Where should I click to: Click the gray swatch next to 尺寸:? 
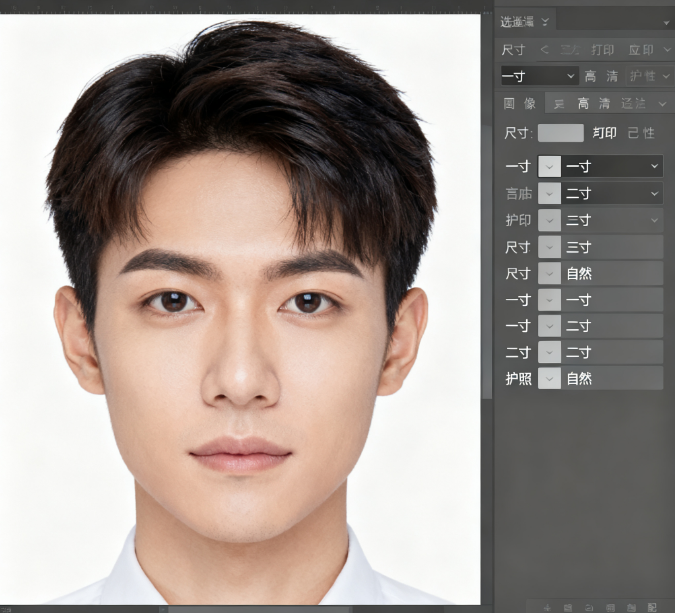[560, 133]
